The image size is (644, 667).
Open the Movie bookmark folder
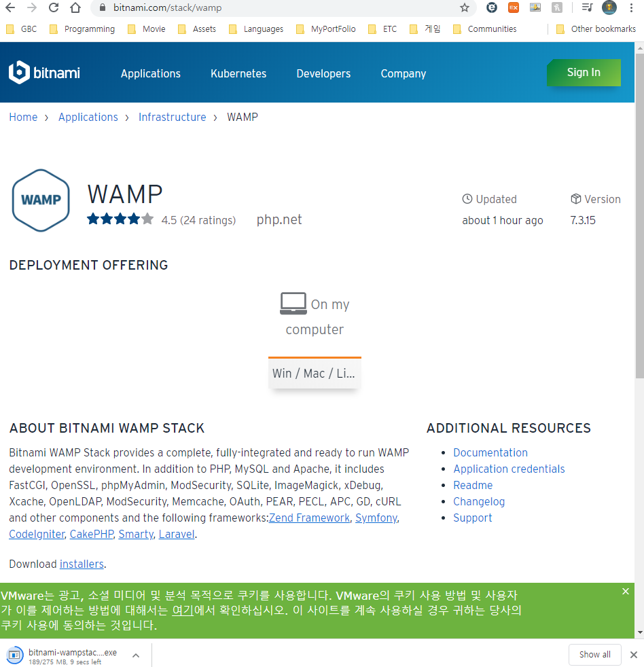147,29
